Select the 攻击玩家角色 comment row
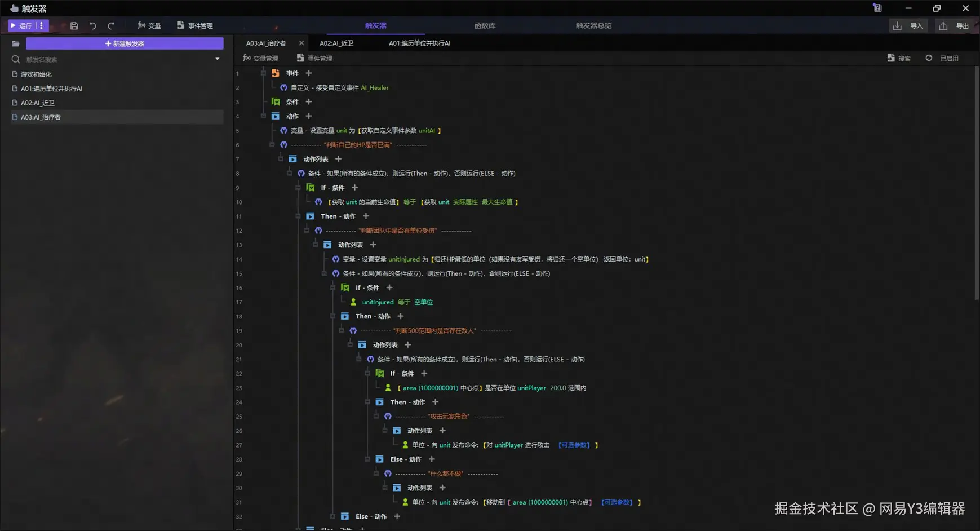The image size is (980, 531). point(444,417)
